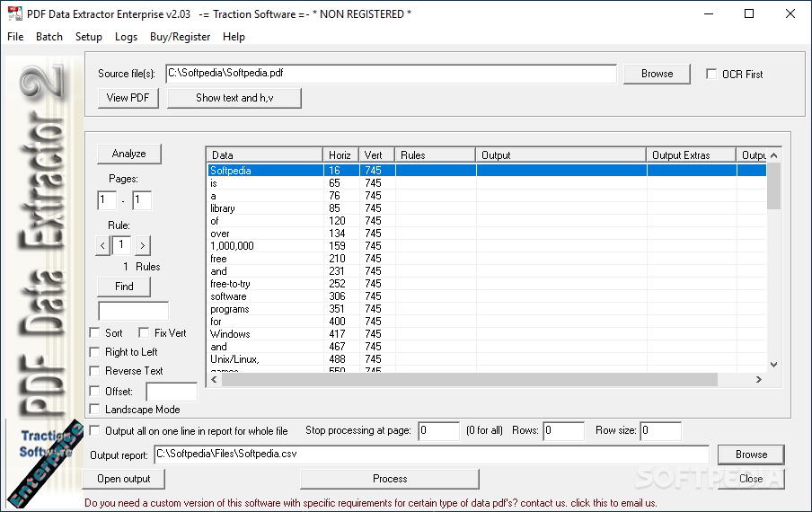
Task: Click the Output report path field
Action: [431, 455]
